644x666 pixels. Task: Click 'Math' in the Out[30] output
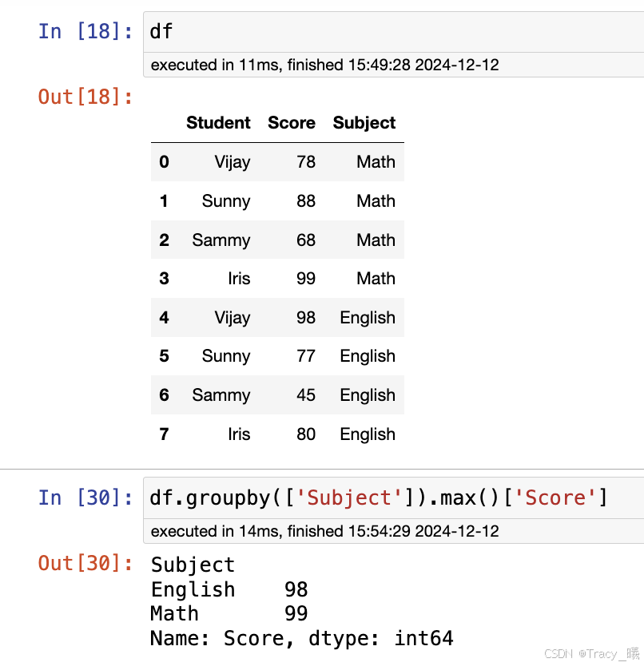pyautogui.click(x=174, y=613)
